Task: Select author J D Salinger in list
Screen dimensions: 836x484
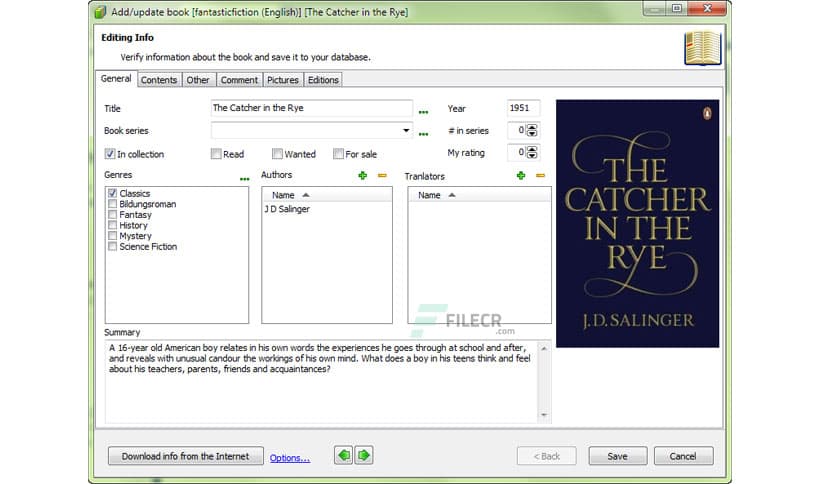Action: click(287, 209)
